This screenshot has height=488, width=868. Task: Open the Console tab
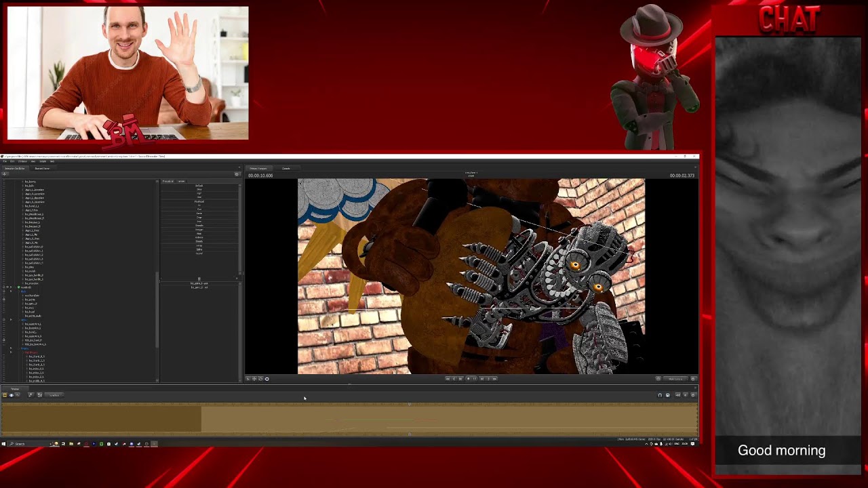[286, 168]
